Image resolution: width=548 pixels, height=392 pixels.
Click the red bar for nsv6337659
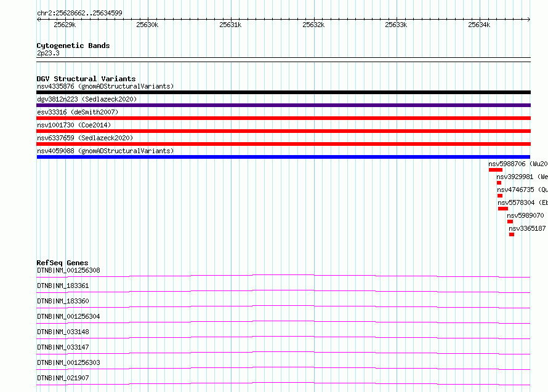coord(283,144)
